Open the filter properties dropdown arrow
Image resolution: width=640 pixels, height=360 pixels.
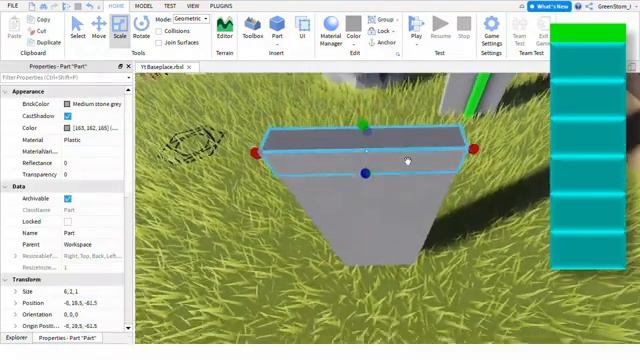[129, 78]
